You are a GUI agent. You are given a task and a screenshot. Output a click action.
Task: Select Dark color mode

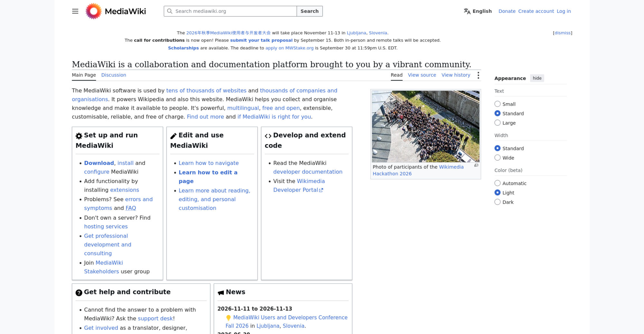pyautogui.click(x=497, y=202)
